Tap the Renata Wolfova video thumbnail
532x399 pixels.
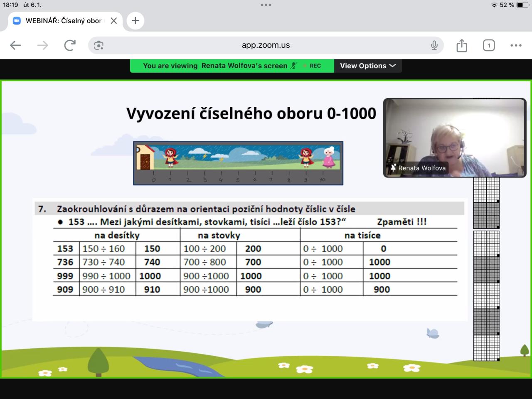[454, 133]
